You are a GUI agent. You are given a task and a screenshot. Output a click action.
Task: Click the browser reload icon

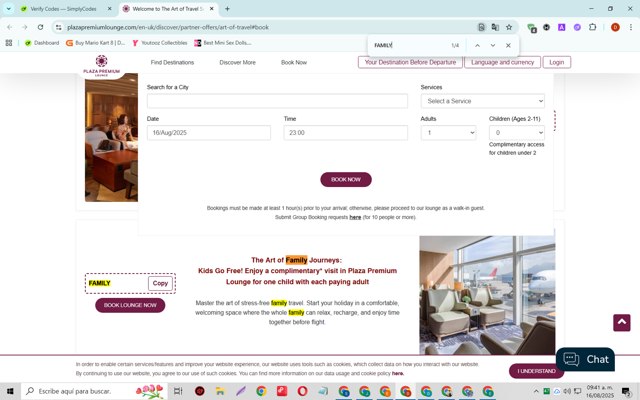pyautogui.click(x=40, y=27)
